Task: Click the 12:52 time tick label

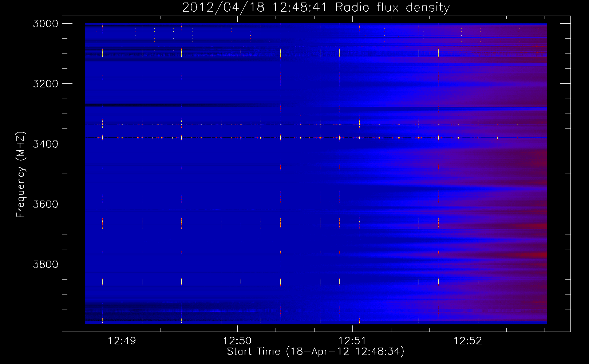Action: pyautogui.click(x=468, y=341)
